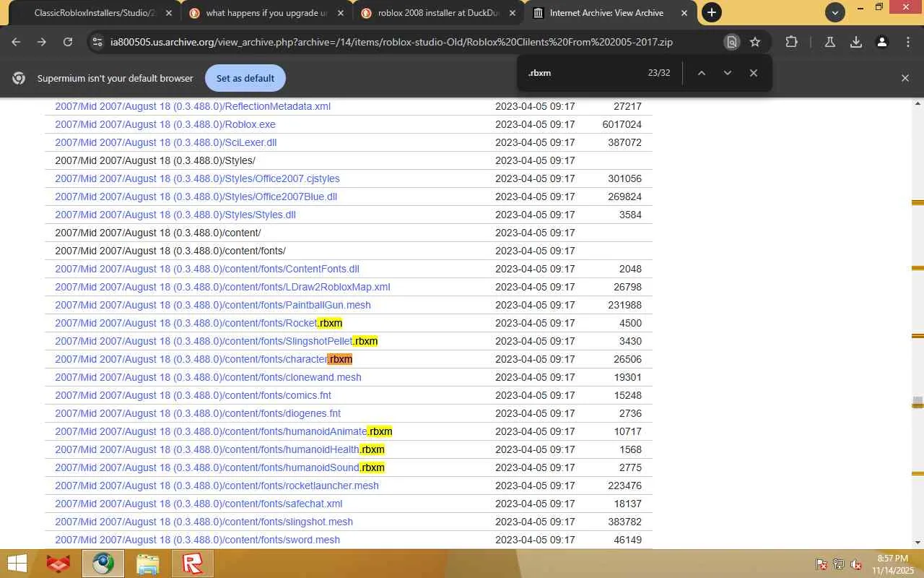View site information icon in address bar
The height and width of the screenshot is (578, 924).
97,42
